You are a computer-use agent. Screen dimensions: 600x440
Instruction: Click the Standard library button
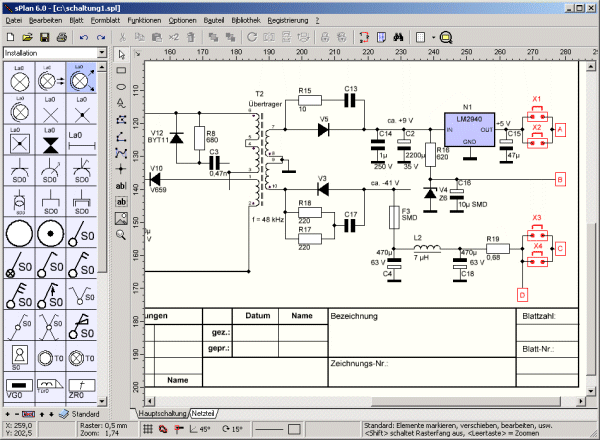pos(80,414)
